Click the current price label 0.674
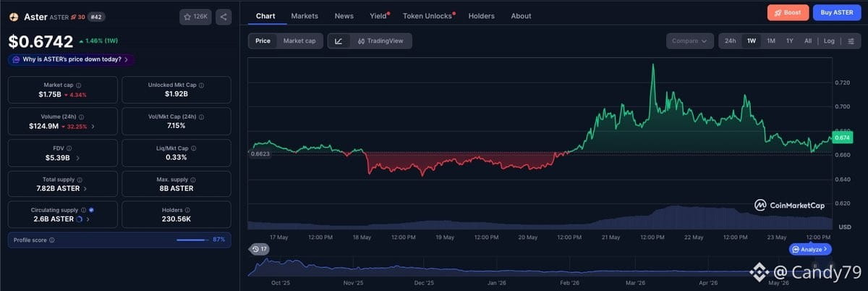Image resolution: width=868 pixels, height=291 pixels. pos(842,137)
